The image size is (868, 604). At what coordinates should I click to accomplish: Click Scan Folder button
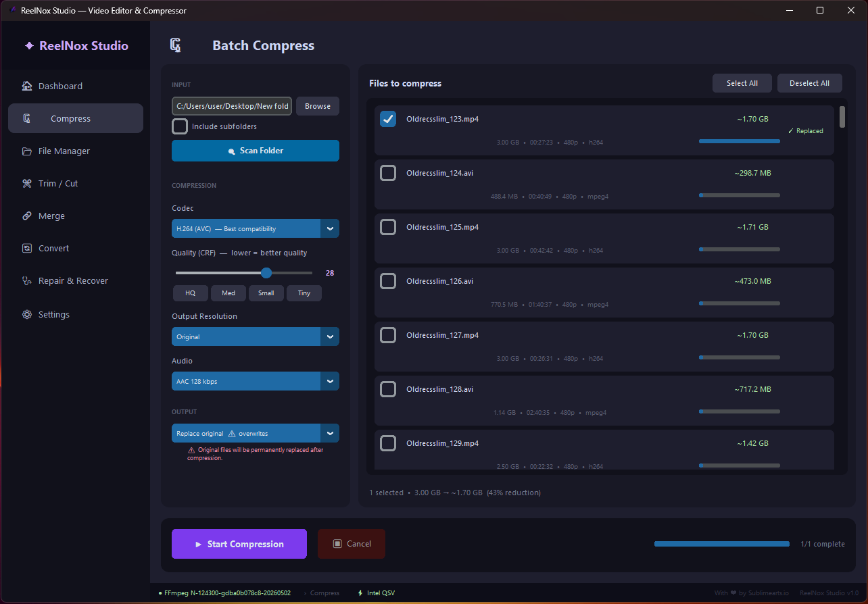tap(256, 151)
